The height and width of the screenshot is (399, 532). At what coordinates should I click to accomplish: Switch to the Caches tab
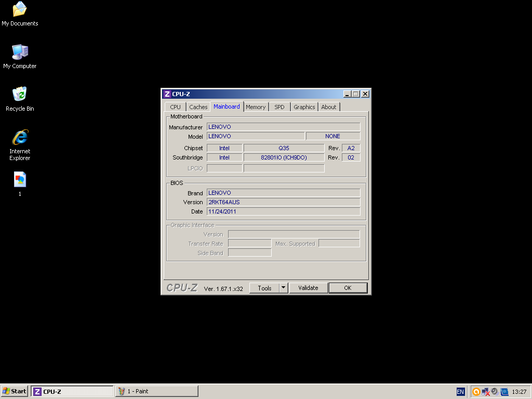(198, 107)
